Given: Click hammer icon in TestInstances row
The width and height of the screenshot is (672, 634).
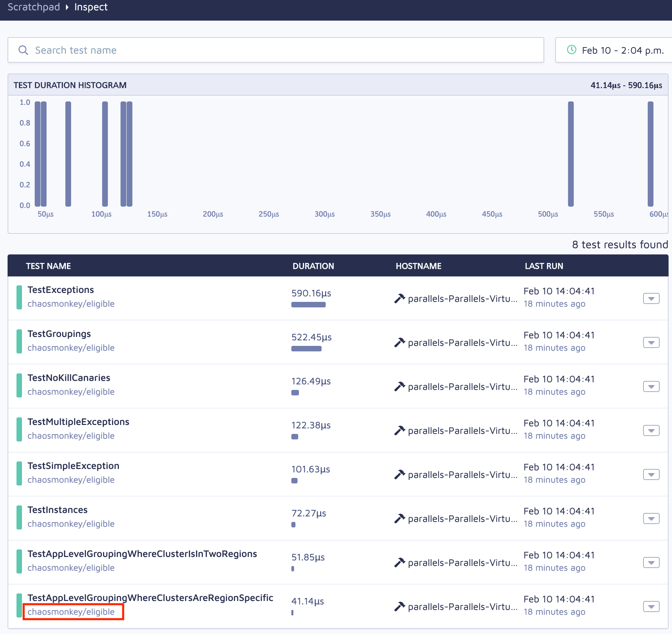Looking at the screenshot, I should (x=400, y=518).
